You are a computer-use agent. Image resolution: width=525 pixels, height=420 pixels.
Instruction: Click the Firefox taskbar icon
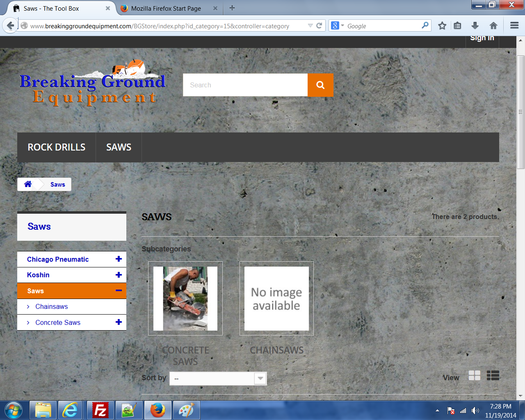click(157, 410)
